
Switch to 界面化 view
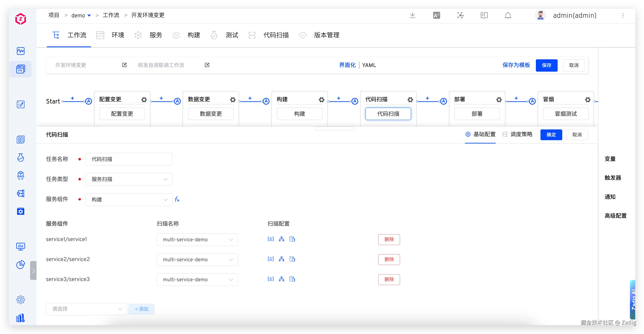[347, 65]
